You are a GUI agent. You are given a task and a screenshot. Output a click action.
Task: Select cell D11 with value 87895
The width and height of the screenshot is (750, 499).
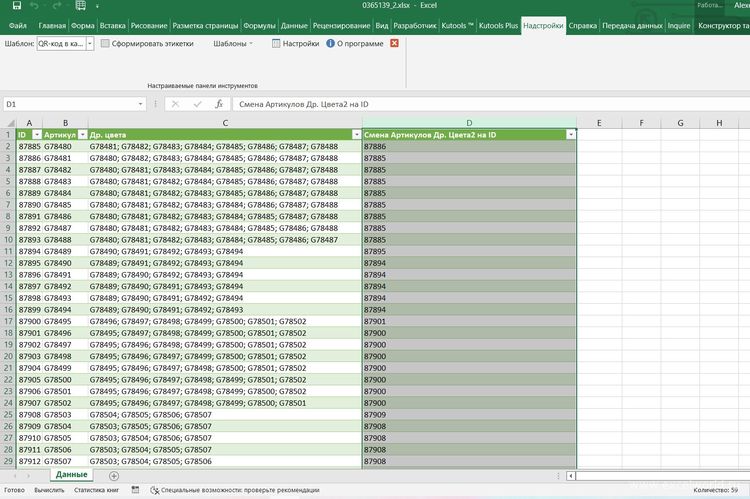coord(469,251)
